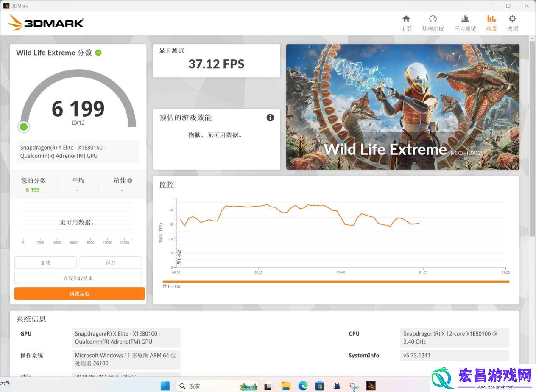Click the 操作系统 value Windows 11 ARM 64

tap(126, 359)
